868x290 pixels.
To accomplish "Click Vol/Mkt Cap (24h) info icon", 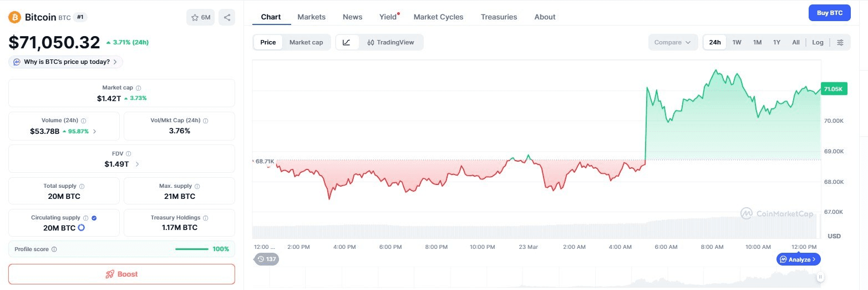I will pos(206,121).
